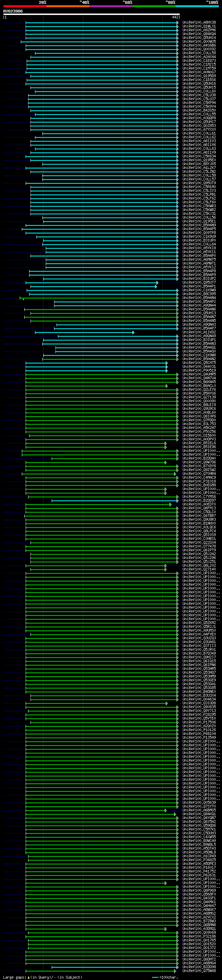This screenshot has width=222, height=980.
Task: Open hit UniRef100_A8HX38
Action: tap(199, 23)
